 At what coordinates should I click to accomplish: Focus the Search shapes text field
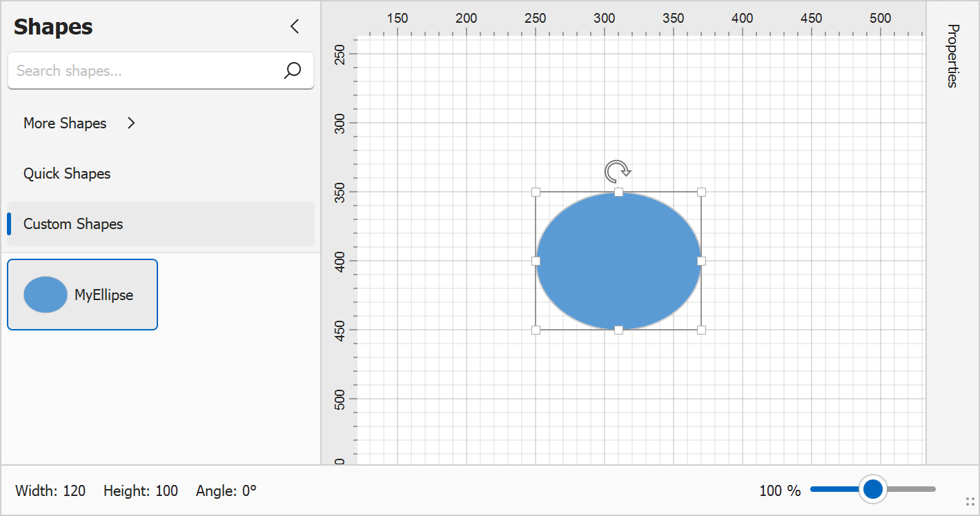click(145, 70)
